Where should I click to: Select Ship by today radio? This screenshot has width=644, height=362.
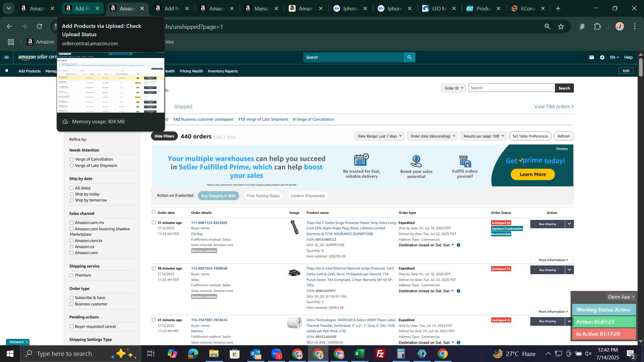pyautogui.click(x=71, y=194)
